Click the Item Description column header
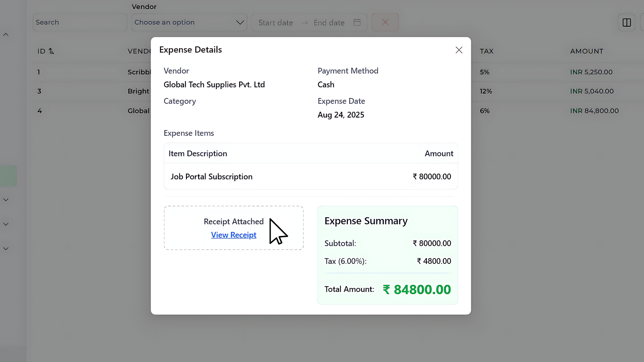 [x=198, y=154]
